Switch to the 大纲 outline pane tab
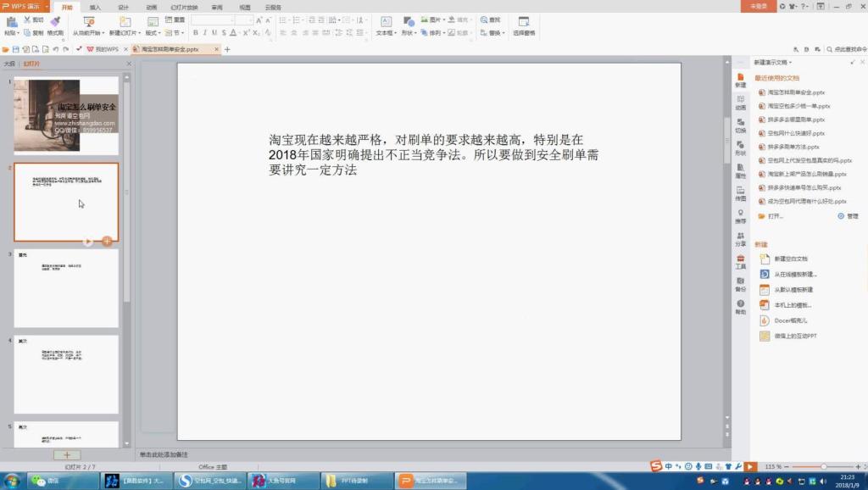Viewport: 868px width, 490px height. (x=9, y=64)
